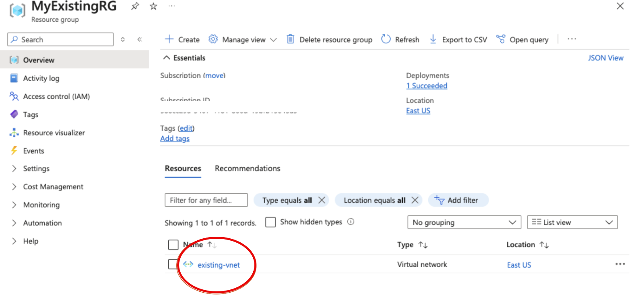Enable Show hidden types checkbox
Image resolution: width=644 pixels, height=299 pixels.
(270, 222)
